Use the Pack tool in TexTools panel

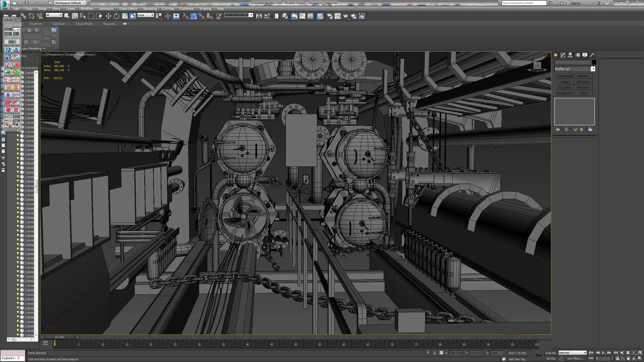tap(9, 102)
